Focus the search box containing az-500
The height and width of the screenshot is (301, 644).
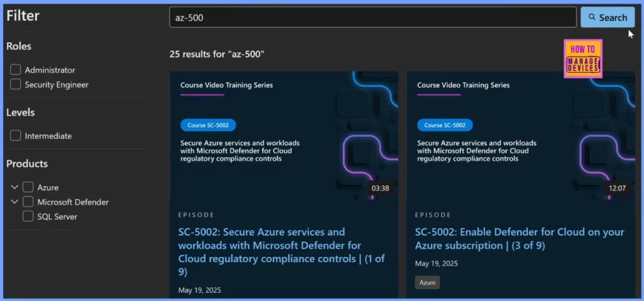[x=373, y=17]
